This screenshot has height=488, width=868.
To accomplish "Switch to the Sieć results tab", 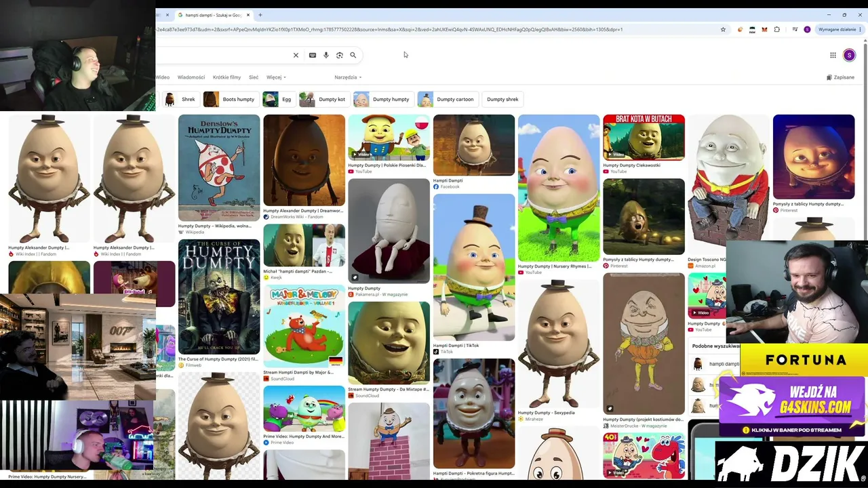I will click(254, 77).
